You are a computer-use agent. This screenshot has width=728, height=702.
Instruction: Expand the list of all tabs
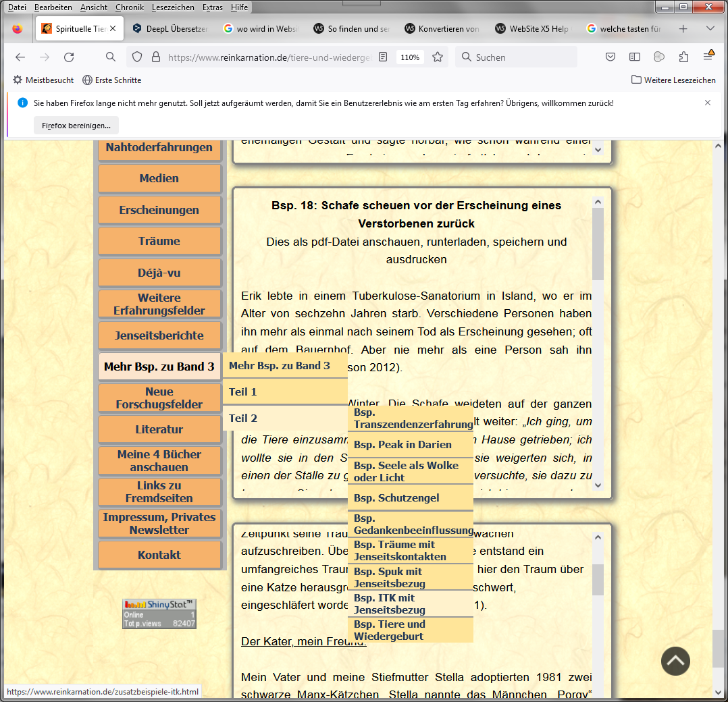click(x=710, y=29)
